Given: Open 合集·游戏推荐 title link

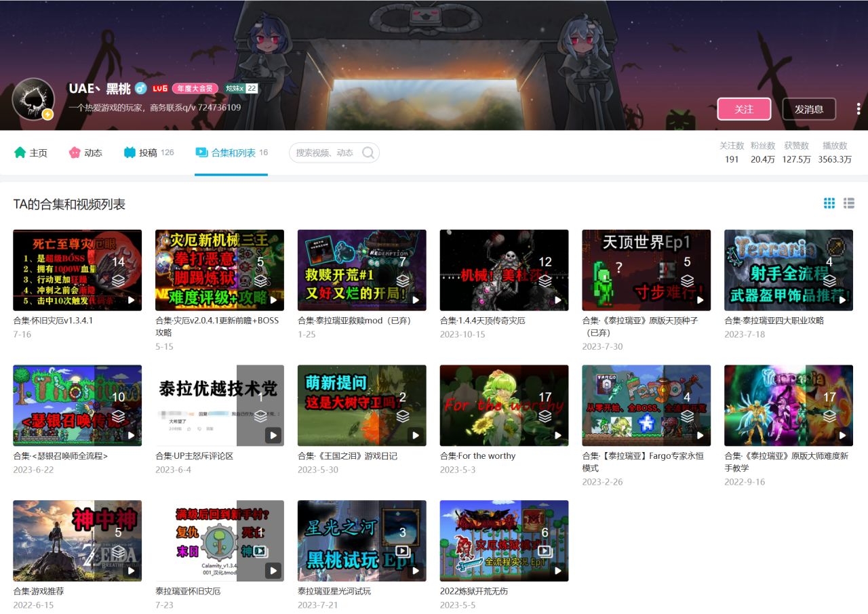Looking at the screenshot, I should [39, 592].
